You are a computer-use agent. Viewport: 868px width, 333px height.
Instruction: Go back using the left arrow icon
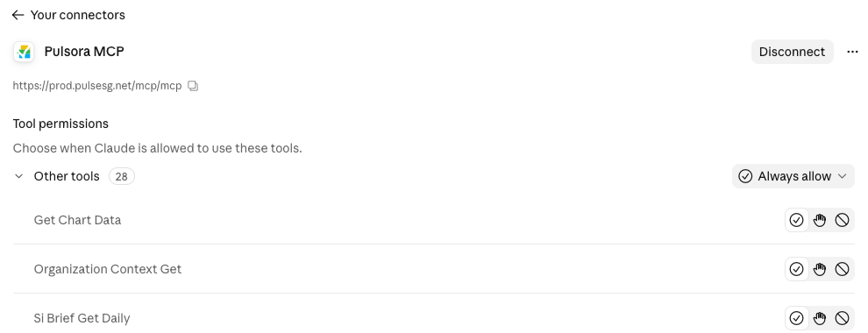coord(18,15)
